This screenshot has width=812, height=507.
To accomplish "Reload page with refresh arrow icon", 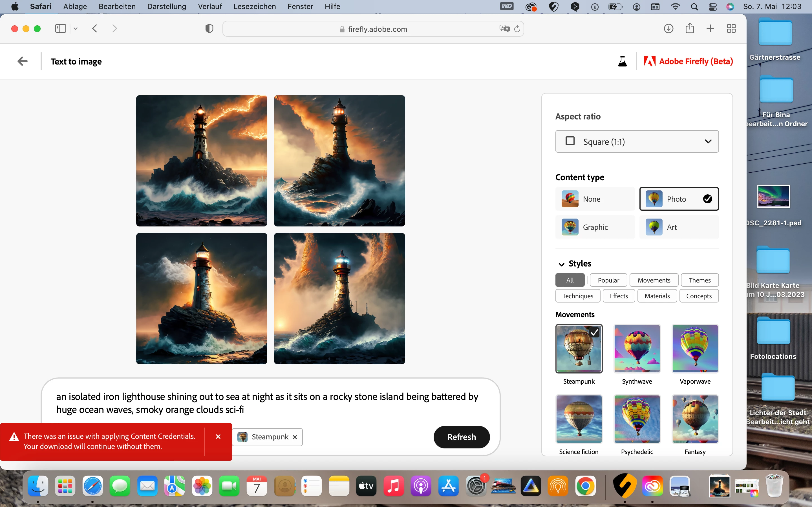I will [517, 29].
